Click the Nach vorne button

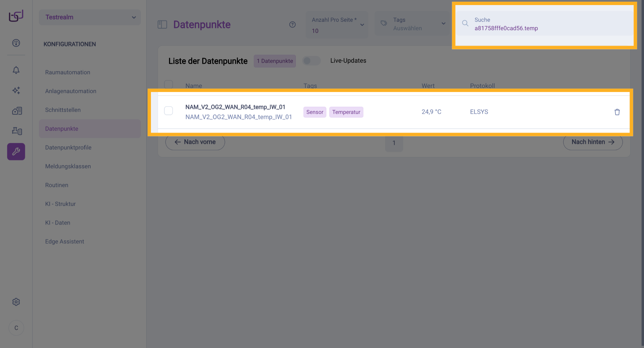click(195, 142)
